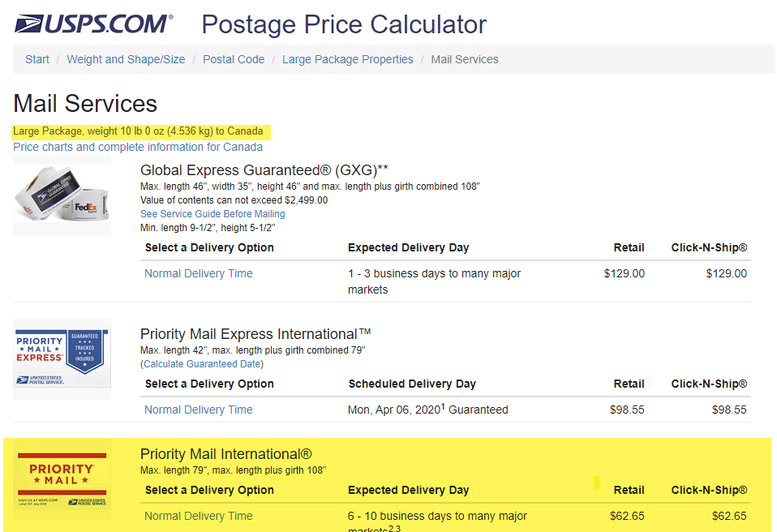Select Express International Normal Delivery Time
Screen dimensions: 777x532
click(199, 410)
